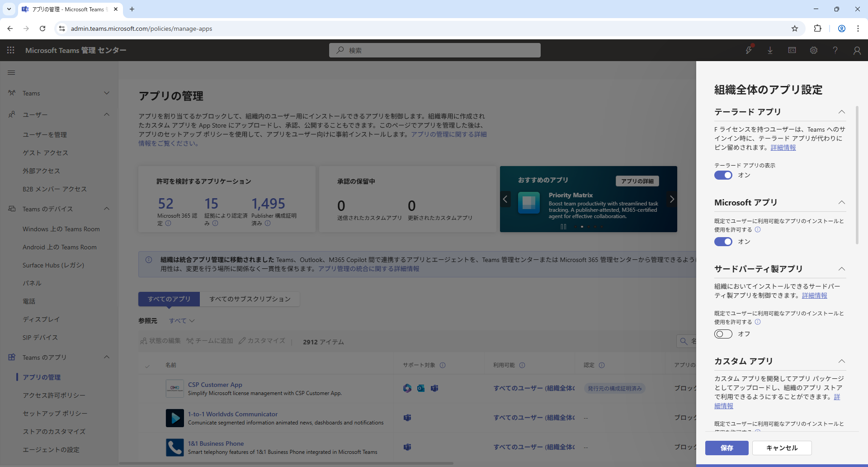
Task: Open アクセス許可ポリシー in the sidebar
Action: pyautogui.click(x=54, y=396)
